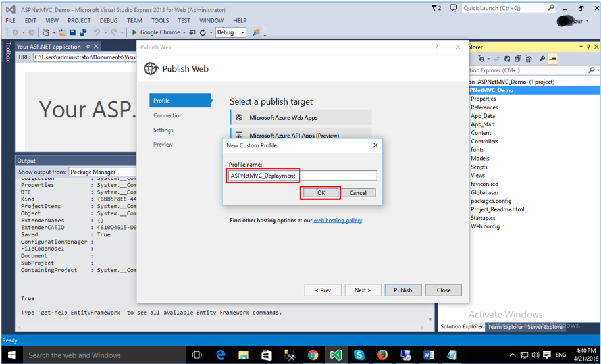Click Close button in Publish Web dialog
This screenshot has width=601, height=364.
point(444,290)
